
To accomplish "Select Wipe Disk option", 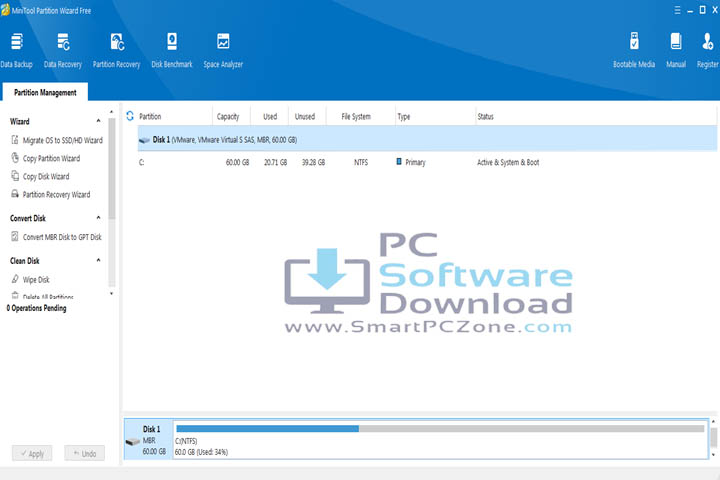I will [36, 279].
